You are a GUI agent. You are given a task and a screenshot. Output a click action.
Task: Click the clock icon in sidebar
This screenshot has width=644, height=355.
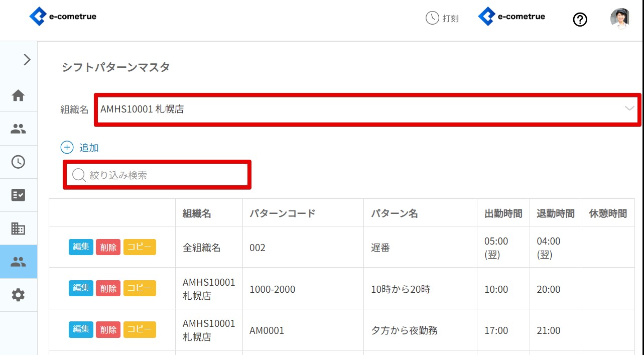pos(18,162)
